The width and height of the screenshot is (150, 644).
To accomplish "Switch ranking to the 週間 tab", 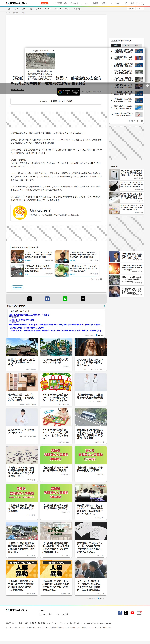I will point(137,46).
